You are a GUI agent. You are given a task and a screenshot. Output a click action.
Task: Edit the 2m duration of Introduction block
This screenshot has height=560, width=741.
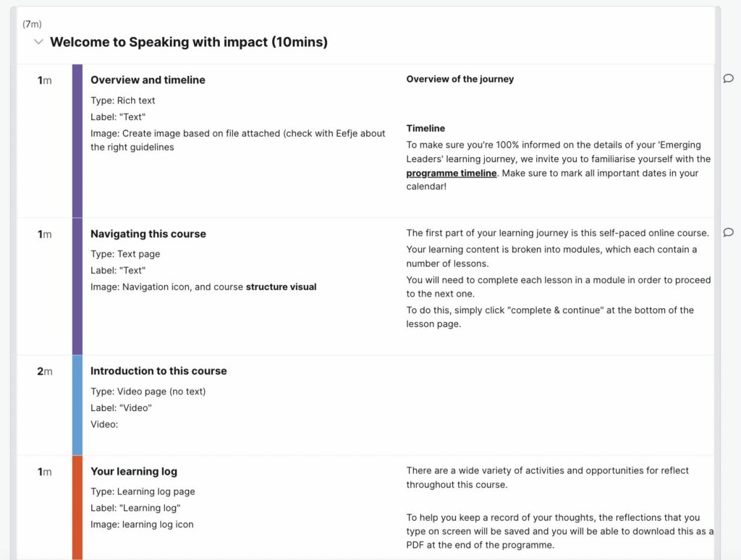coord(45,371)
